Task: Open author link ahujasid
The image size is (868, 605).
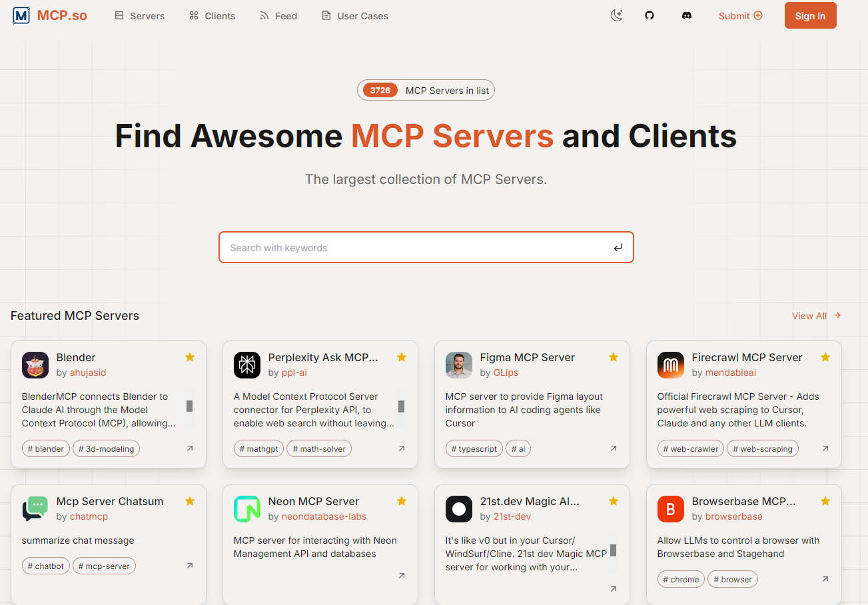Action: point(88,372)
